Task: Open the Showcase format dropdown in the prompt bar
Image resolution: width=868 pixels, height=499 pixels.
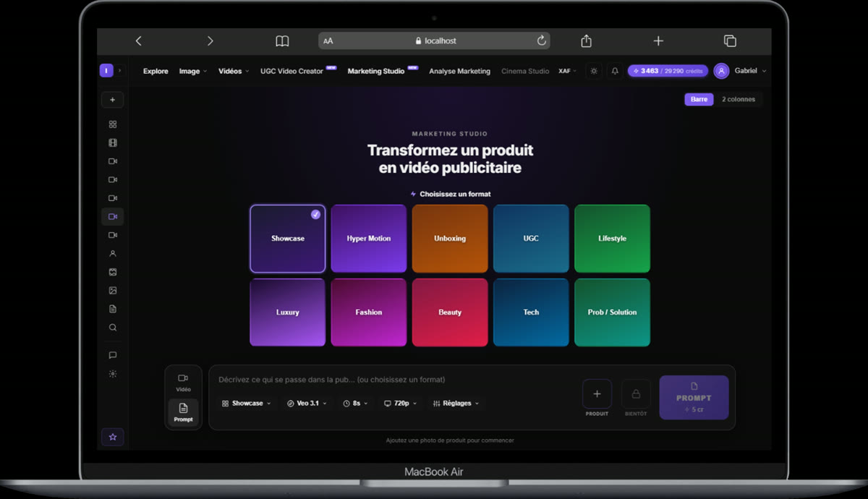Action: click(x=247, y=404)
